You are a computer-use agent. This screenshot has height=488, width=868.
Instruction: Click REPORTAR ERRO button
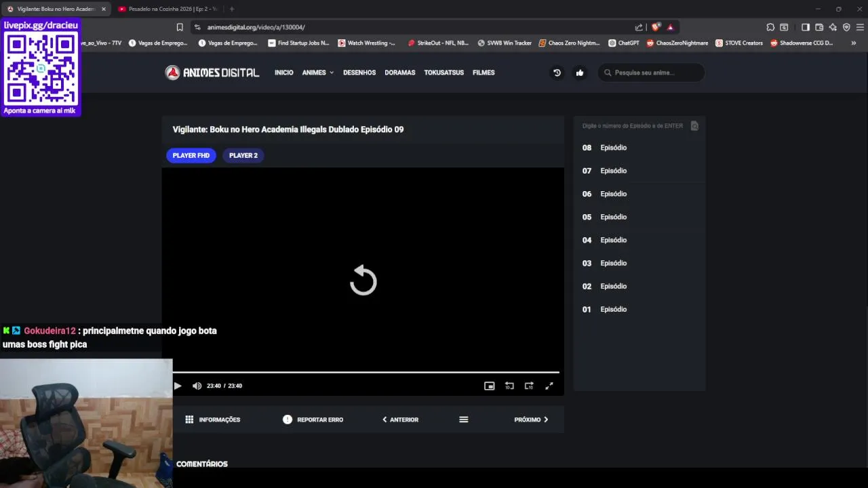coord(313,420)
